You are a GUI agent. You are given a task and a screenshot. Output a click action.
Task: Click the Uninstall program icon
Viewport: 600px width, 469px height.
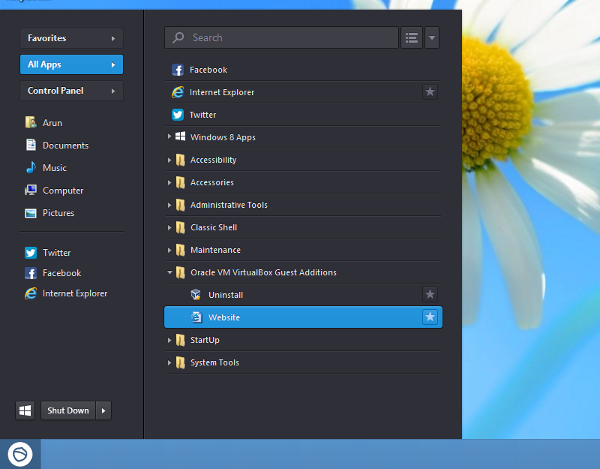(196, 295)
